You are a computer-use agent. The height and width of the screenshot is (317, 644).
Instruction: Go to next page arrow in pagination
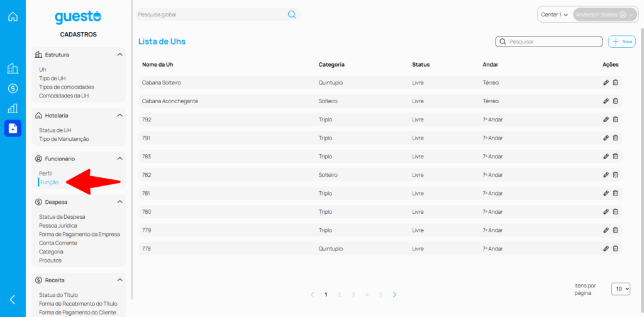click(x=394, y=294)
